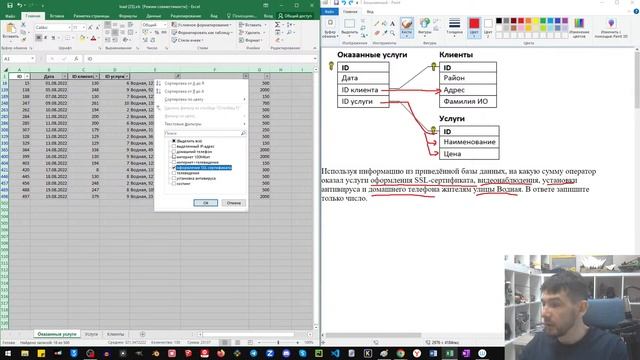The image size is (640, 360).
Task: Toggle the 'Выделить все' checkbox
Action: point(174,141)
